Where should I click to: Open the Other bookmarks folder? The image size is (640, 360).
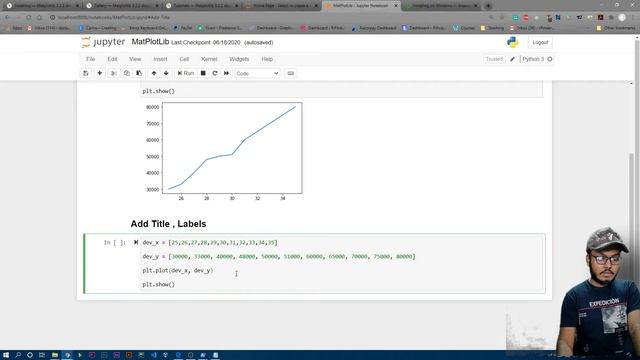point(616,28)
